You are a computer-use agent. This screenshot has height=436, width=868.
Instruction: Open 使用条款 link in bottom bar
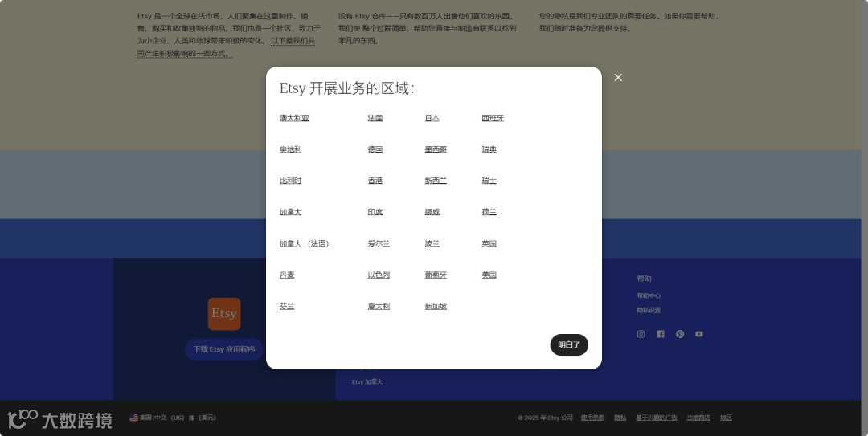(x=593, y=418)
